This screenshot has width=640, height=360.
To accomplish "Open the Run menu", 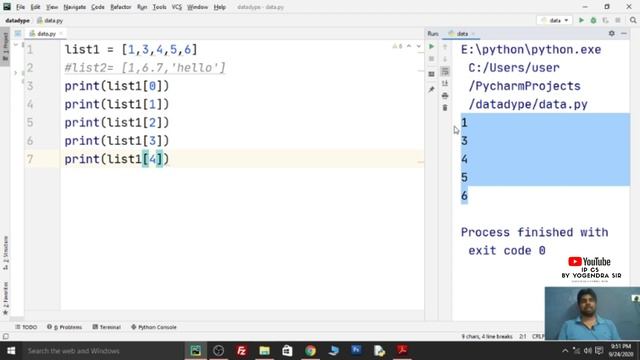I will 142,7.
